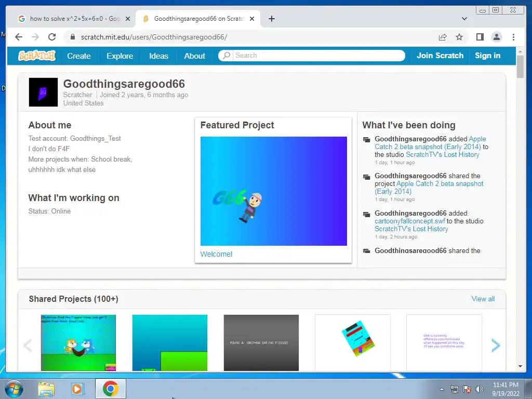Click the browser forward arrow
The height and width of the screenshot is (399, 532).
[x=35, y=37]
